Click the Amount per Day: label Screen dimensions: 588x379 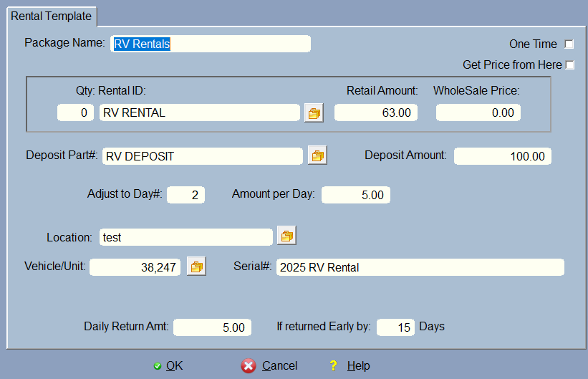[274, 193]
